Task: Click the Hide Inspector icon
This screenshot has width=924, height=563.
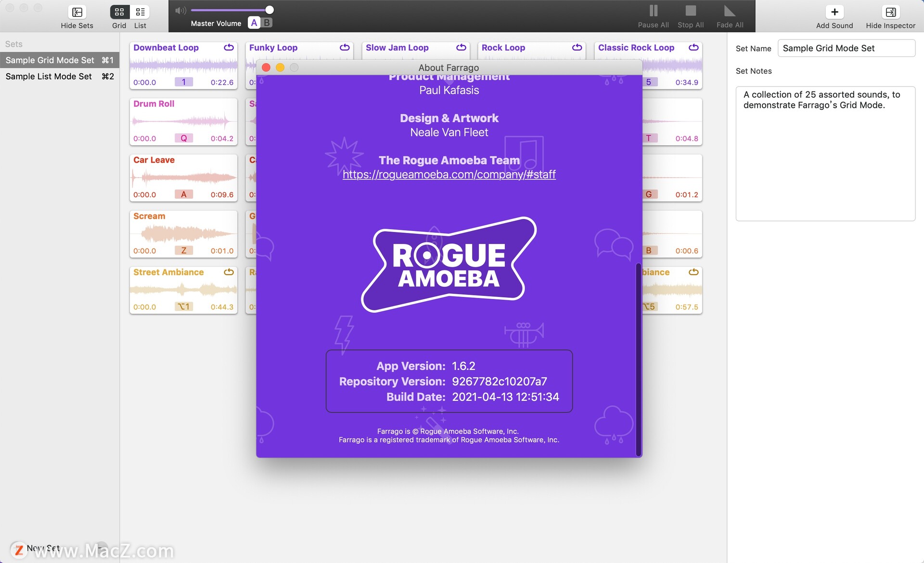Action: [890, 12]
